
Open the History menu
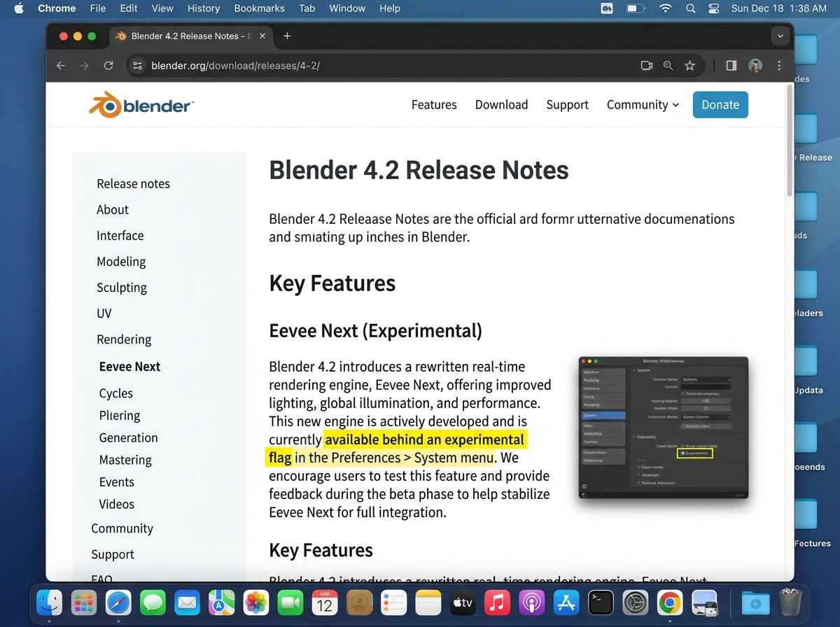pos(204,8)
